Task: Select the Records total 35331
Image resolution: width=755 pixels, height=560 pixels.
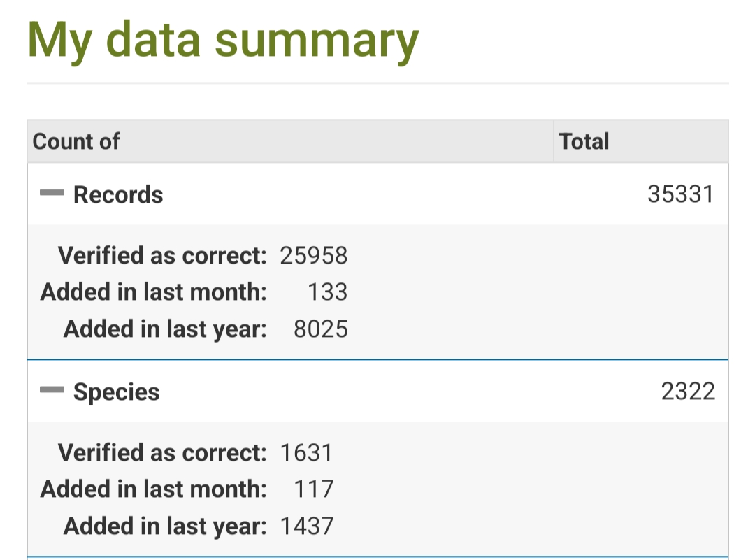Action: coord(680,194)
